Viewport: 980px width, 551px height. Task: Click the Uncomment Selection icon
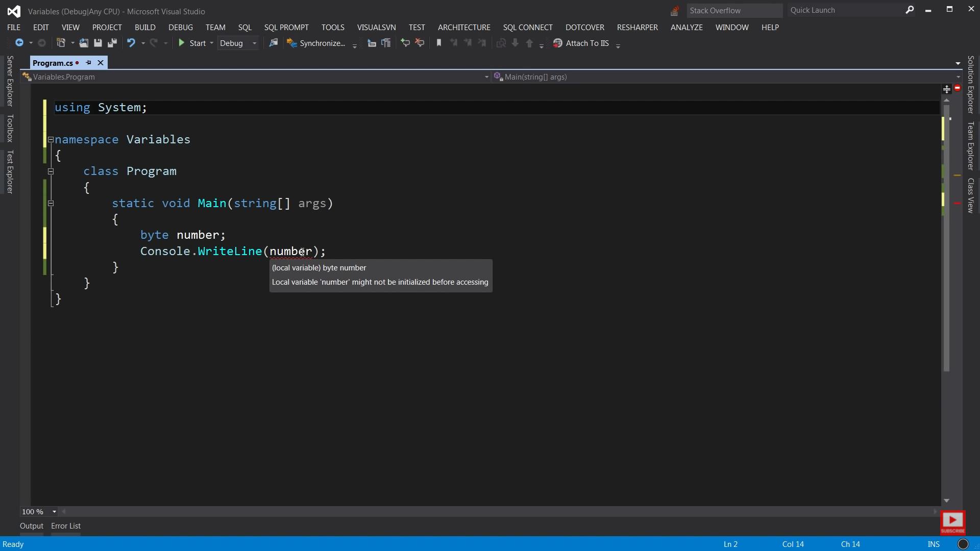pos(420,43)
